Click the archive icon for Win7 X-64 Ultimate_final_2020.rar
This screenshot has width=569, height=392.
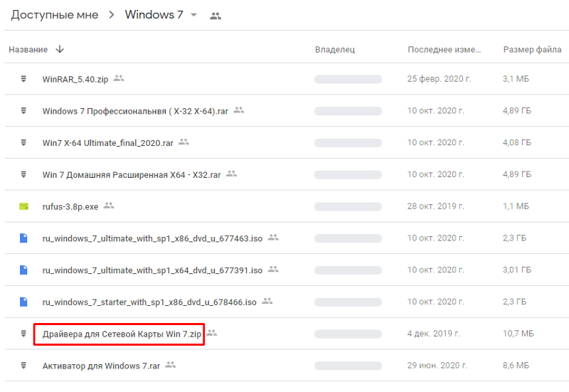click(23, 143)
